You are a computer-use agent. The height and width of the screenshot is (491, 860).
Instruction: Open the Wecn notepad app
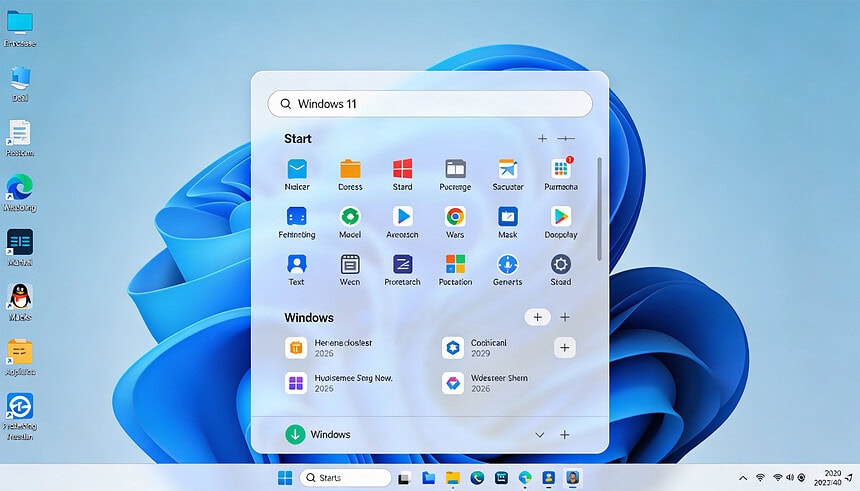(350, 264)
